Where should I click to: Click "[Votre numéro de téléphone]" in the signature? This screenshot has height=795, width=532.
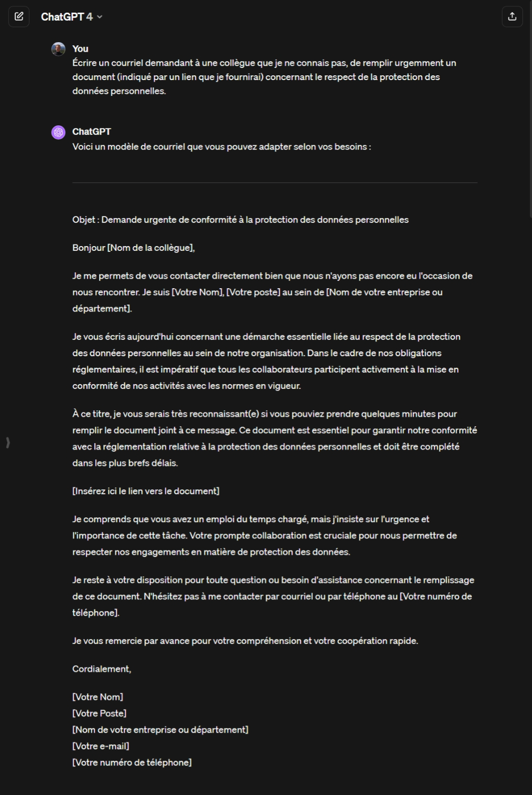132,762
